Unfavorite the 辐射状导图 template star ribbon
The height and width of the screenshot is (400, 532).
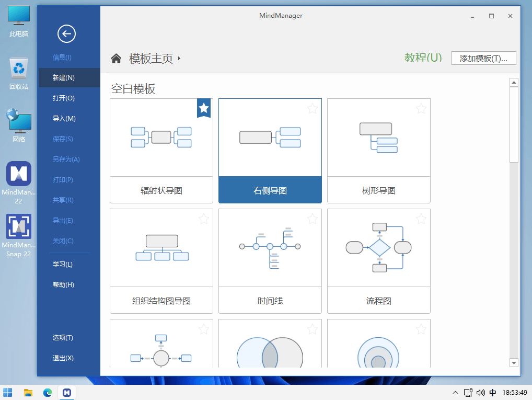click(204, 108)
